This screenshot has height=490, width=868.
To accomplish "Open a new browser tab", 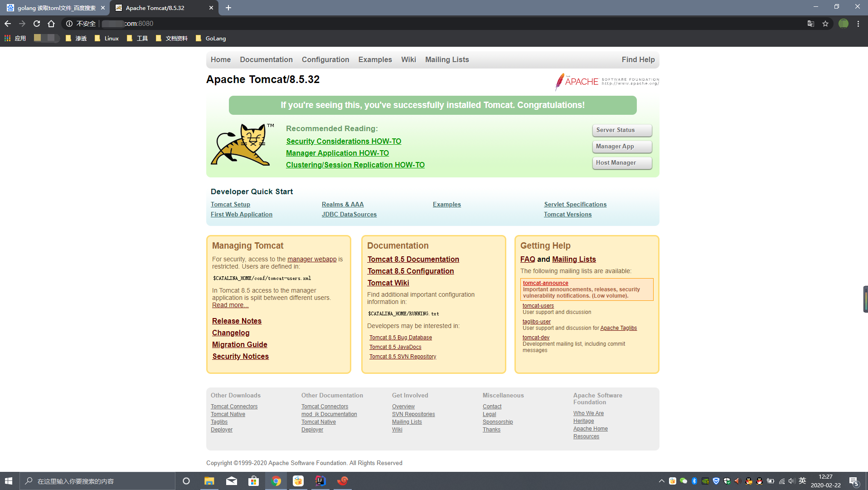I will pyautogui.click(x=228, y=8).
